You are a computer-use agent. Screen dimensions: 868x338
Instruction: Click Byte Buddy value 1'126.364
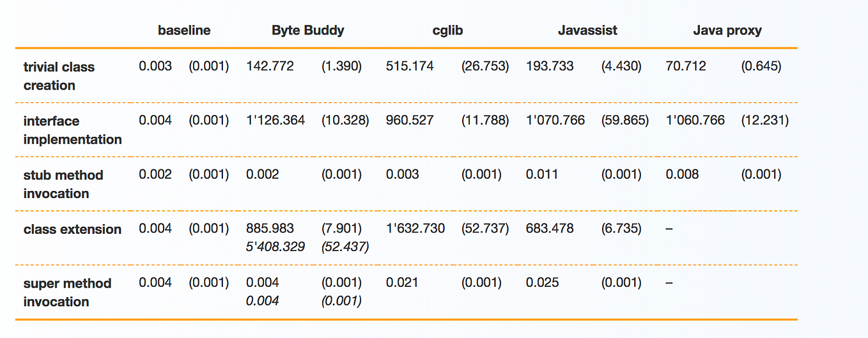point(275,120)
